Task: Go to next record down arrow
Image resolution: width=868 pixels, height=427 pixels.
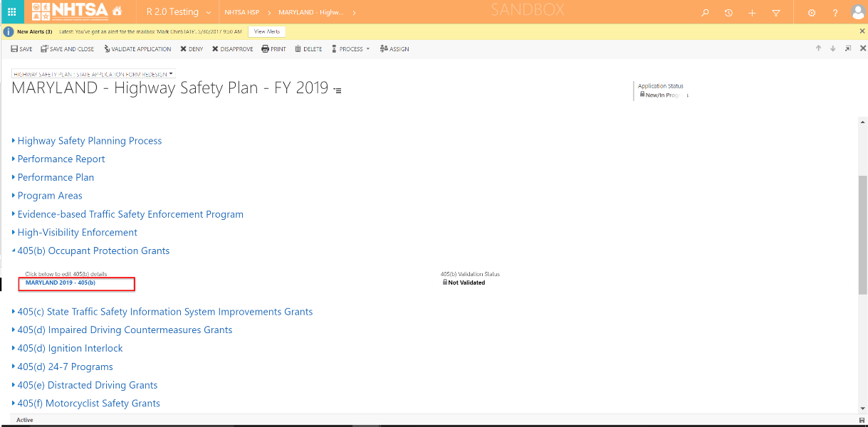Action: tap(832, 48)
